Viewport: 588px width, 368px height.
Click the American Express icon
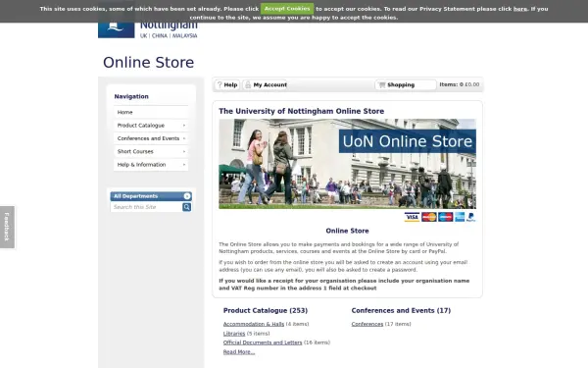pyautogui.click(x=460, y=217)
